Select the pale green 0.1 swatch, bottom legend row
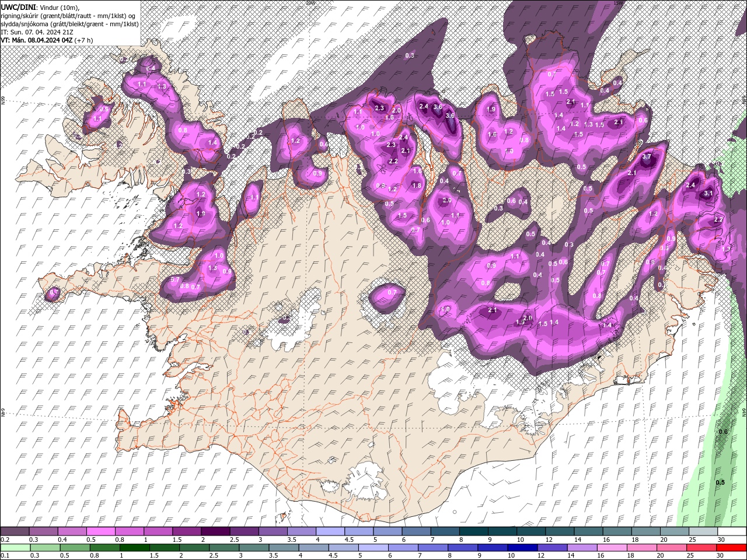The image size is (747, 560). point(15,548)
